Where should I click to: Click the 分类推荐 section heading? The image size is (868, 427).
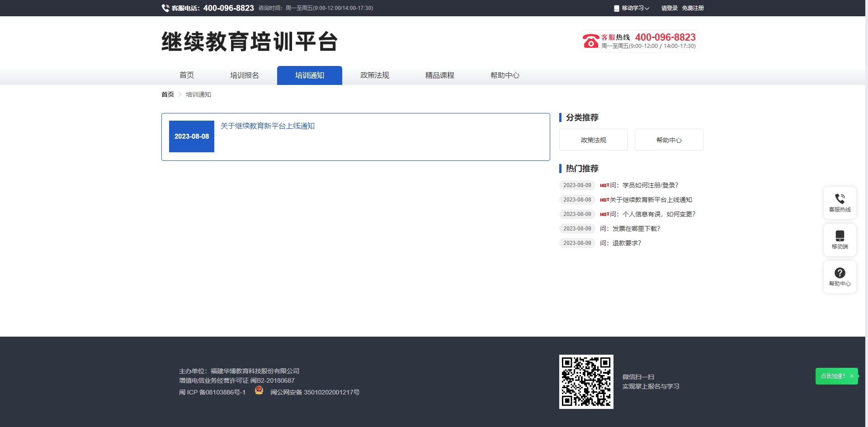pyautogui.click(x=582, y=117)
